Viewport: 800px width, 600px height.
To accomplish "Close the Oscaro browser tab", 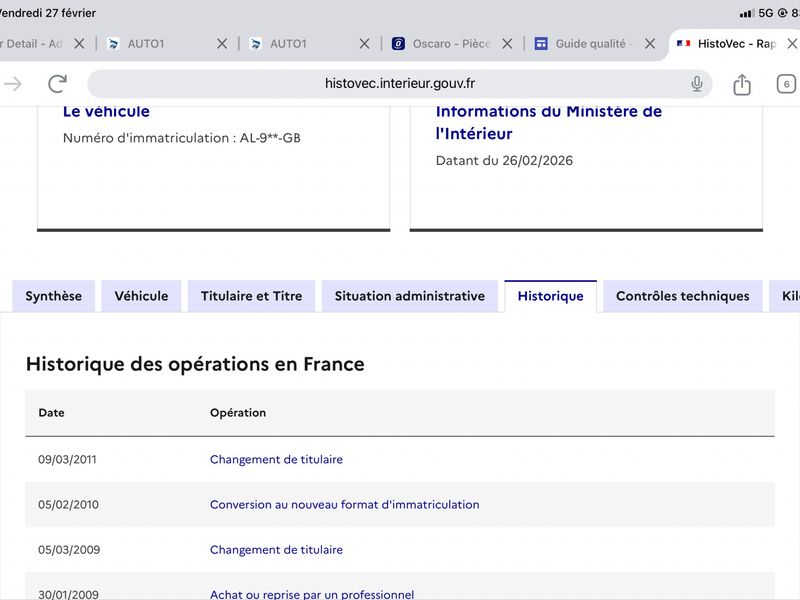I will point(507,44).
